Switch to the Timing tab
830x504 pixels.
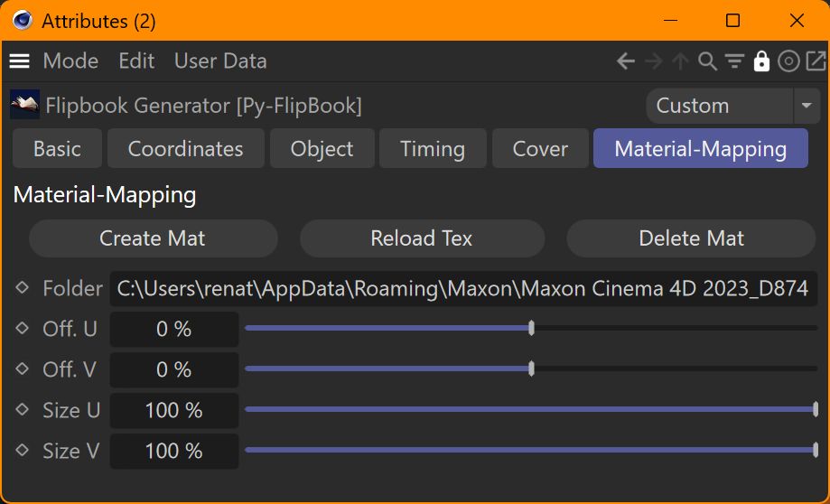pyautogui.click(x=433, y=149)
